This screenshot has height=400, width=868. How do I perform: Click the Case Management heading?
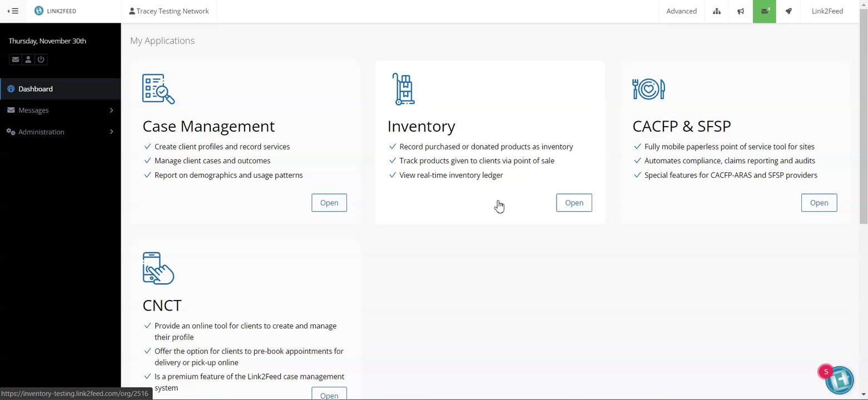pos(209,126)
